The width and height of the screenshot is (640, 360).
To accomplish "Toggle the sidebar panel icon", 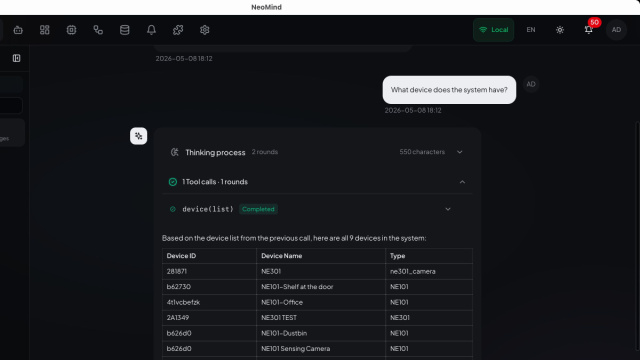I will [16, 58].
